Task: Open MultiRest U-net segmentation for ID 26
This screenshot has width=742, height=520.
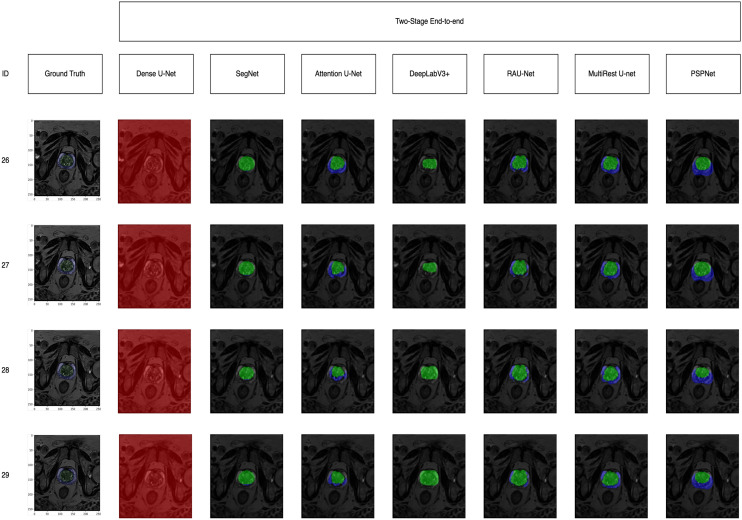Action: point(611,161)
